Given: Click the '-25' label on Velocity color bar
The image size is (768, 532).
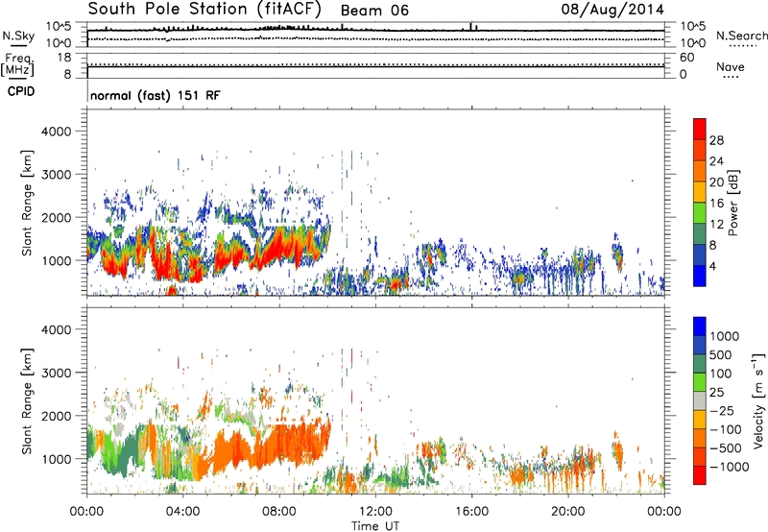Looking at the screenshot, I should click(x=722, y=411).
